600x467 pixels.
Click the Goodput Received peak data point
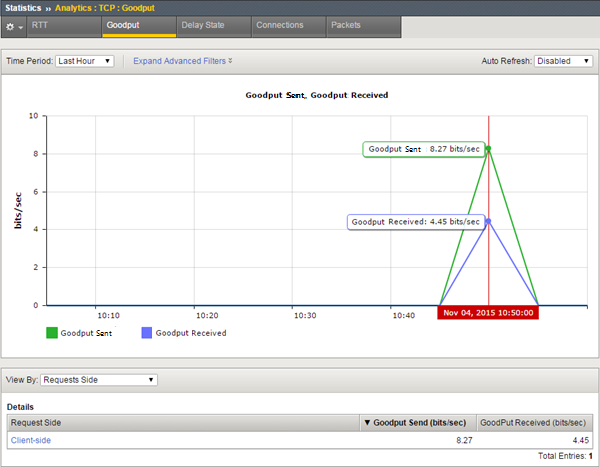[x=488, y=221]
